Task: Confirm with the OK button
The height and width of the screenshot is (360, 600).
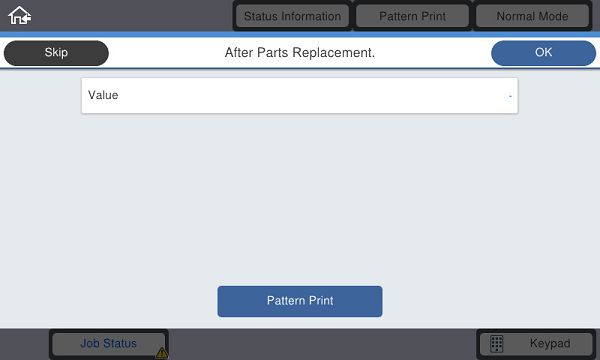Action: coord(543,53)
